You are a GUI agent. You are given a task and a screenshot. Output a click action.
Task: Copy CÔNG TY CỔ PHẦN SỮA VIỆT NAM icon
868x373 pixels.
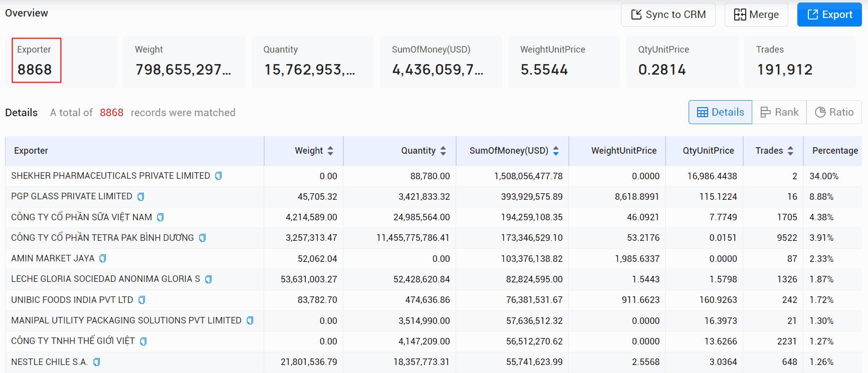(x=160, y=217)
